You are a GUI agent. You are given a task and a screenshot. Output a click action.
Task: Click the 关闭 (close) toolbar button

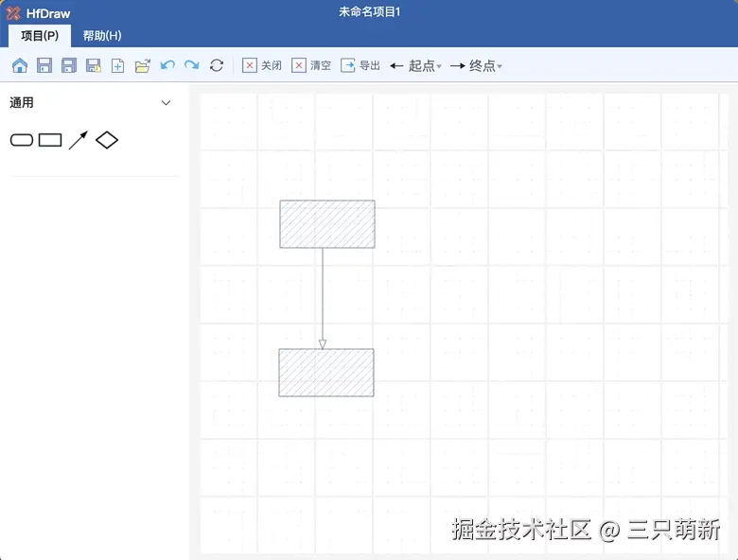tap(262, 65)
